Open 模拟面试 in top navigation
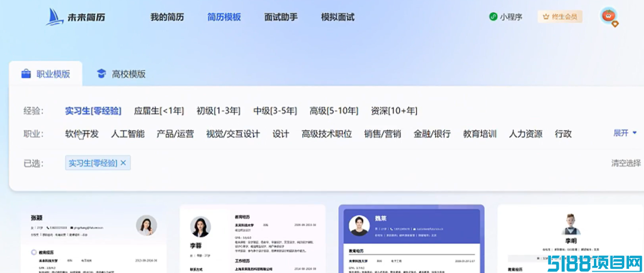The image size is (644, 273). (x=338, y=17)
